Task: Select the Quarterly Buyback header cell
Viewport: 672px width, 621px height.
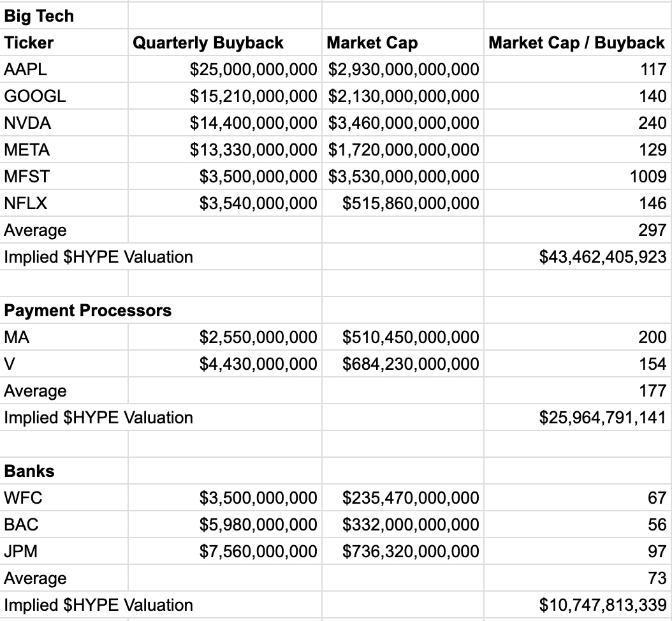Action: point(208,43)
